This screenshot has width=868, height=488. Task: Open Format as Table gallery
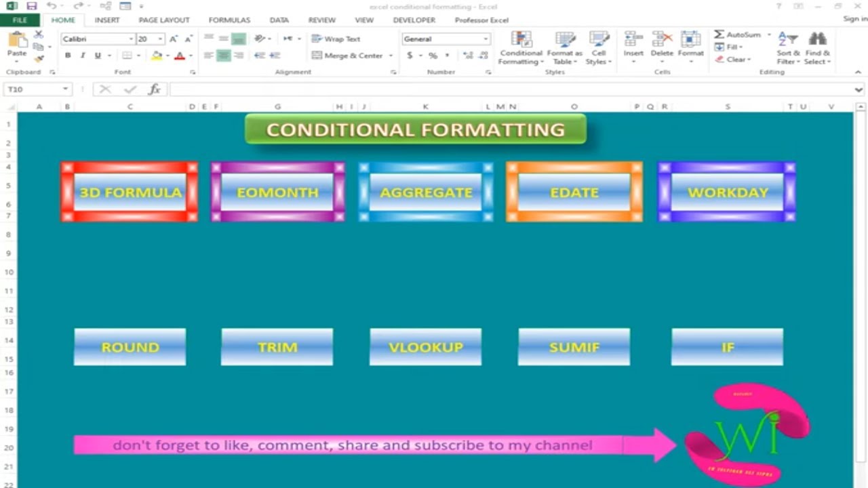564,47
